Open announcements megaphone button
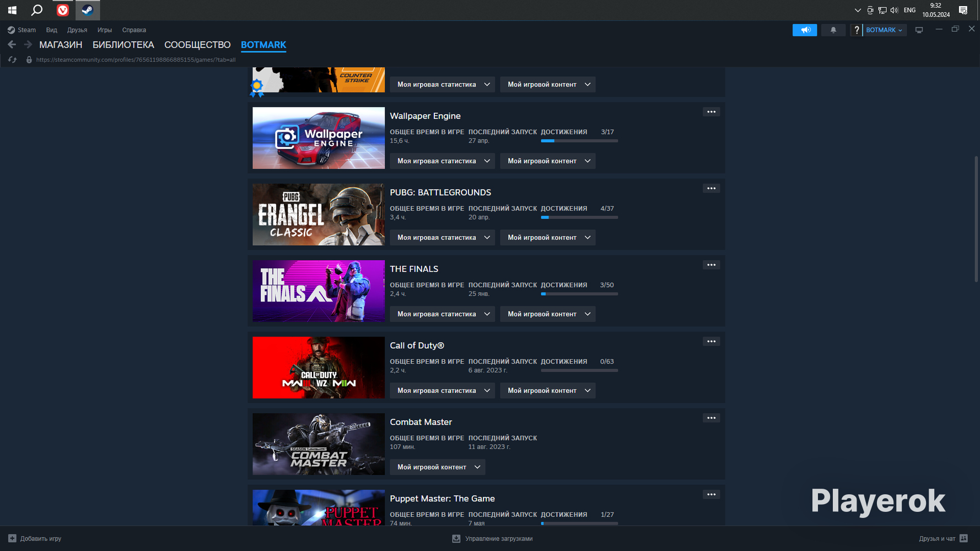Screen dimensions: 980x551 coord(805,30)
